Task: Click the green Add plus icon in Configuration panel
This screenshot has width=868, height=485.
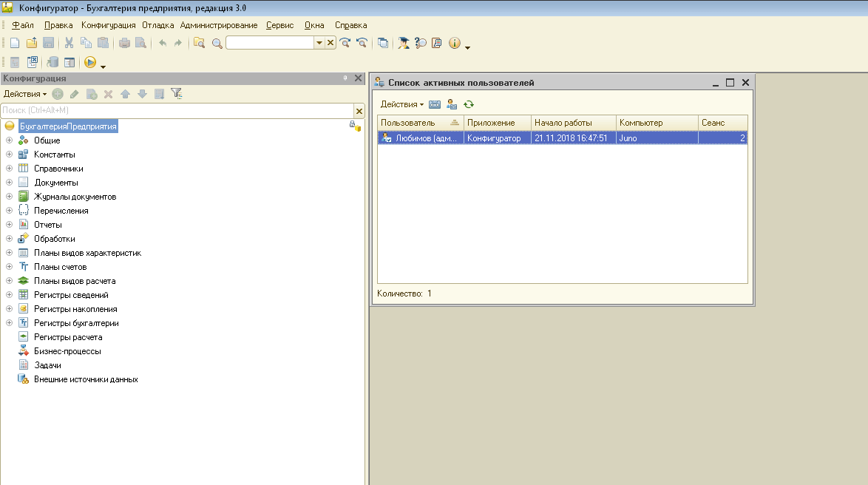Action: point(58,94)
